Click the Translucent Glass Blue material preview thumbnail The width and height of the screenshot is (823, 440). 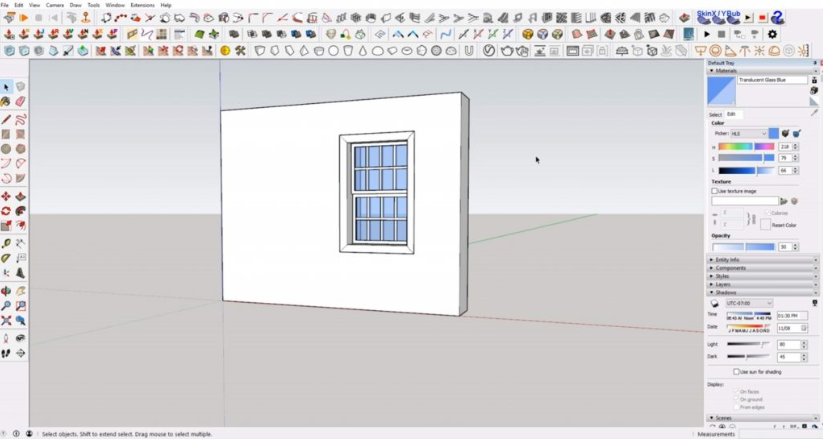click(721, 91)
